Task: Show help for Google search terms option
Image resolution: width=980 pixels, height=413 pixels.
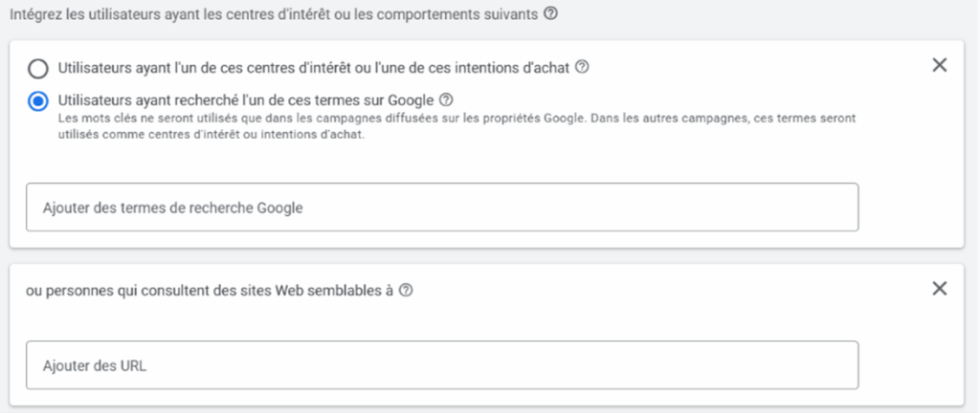Action: [x=445, y=98]
